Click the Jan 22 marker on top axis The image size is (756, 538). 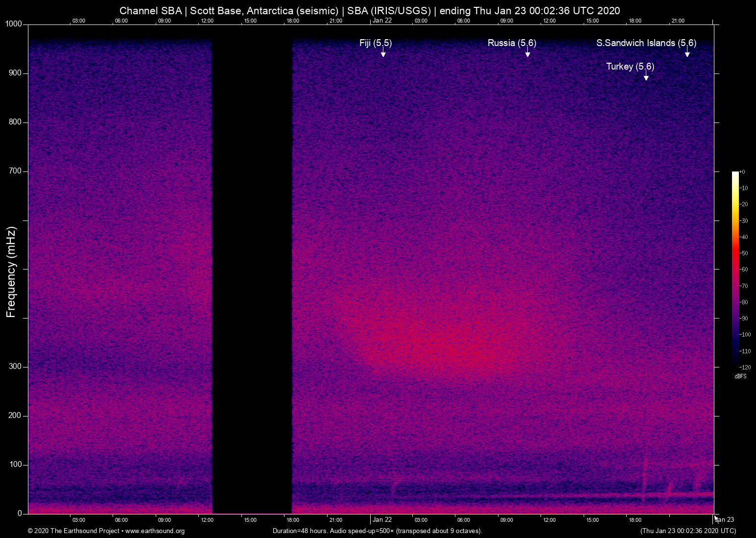pos(382,21)
